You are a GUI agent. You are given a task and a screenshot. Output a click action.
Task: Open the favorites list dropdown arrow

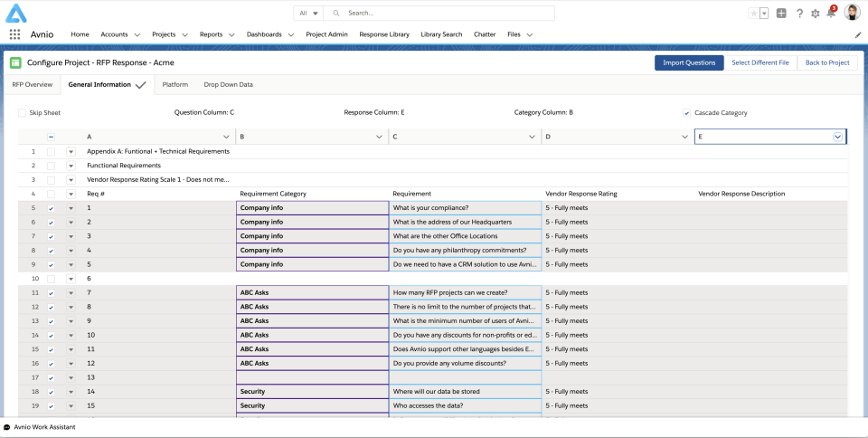pos(764,14)
